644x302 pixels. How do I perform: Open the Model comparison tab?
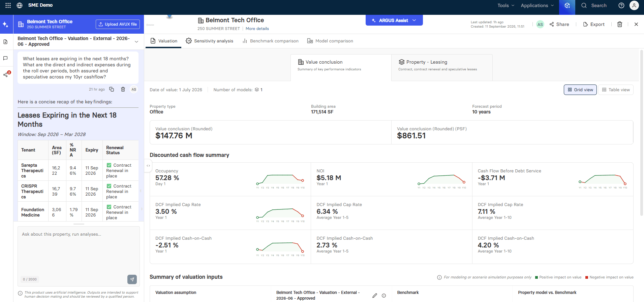pos(330,41)
